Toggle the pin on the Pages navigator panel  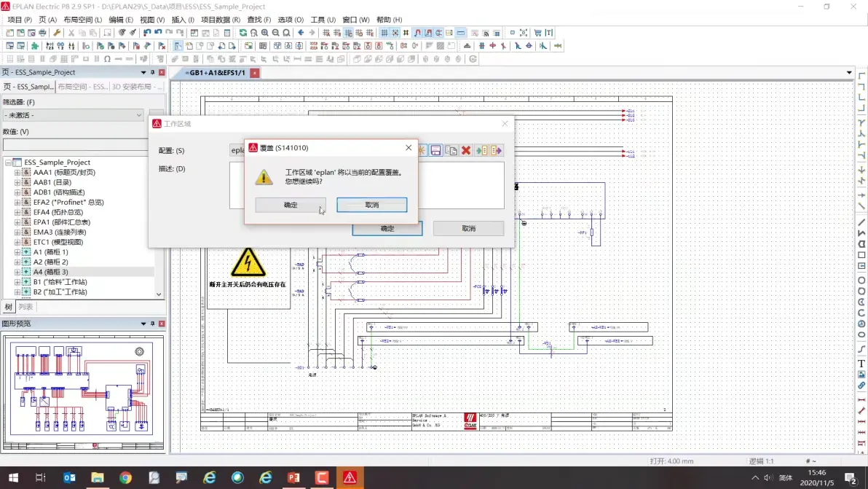pyautogui.click(x=153, y=73)
